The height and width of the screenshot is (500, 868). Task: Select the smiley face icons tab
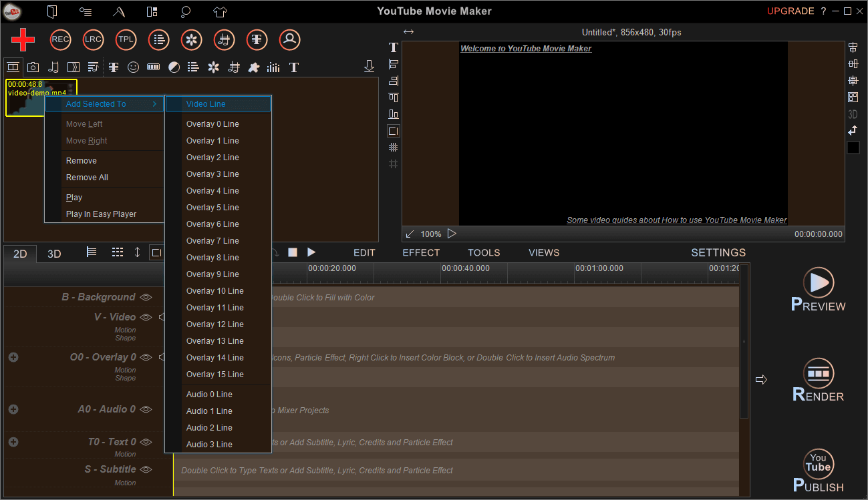134,67
